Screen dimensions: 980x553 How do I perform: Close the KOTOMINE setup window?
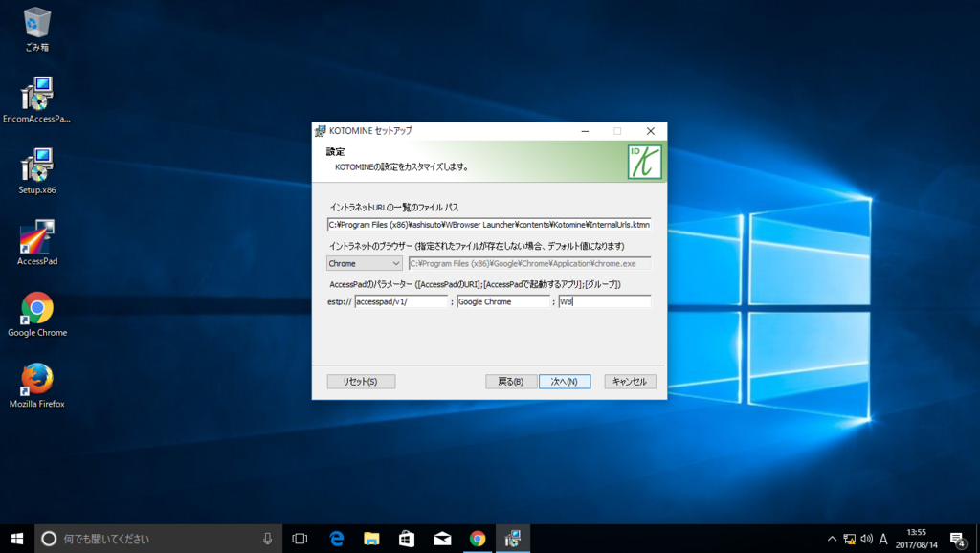point(651,131)
